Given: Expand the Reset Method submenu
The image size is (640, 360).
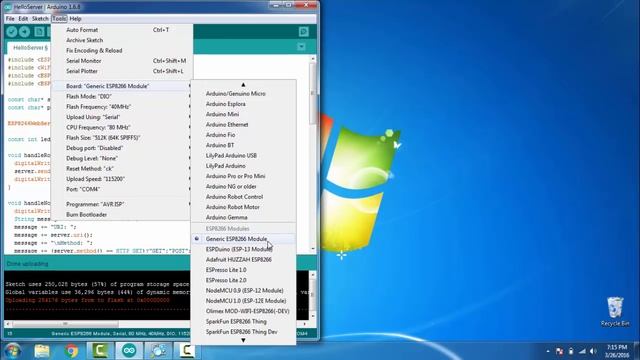Looking at the screenshot, I should [122, 169].
